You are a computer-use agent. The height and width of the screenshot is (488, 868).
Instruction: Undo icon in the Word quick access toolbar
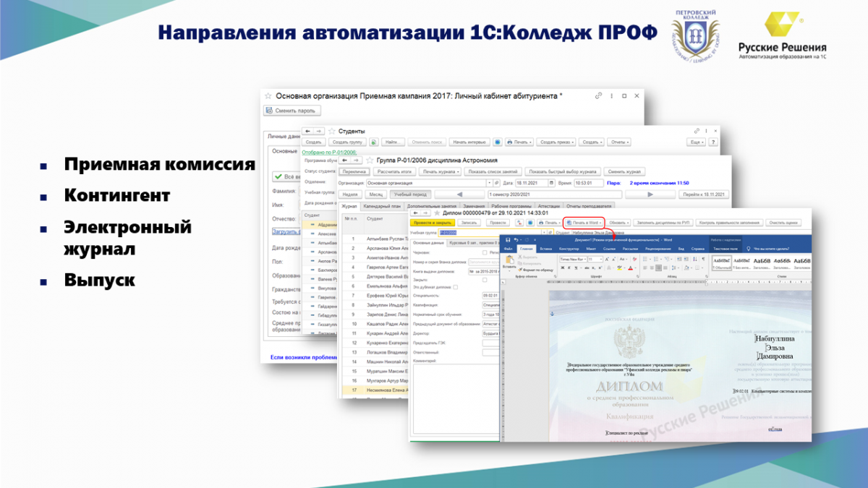click(515, 239)
